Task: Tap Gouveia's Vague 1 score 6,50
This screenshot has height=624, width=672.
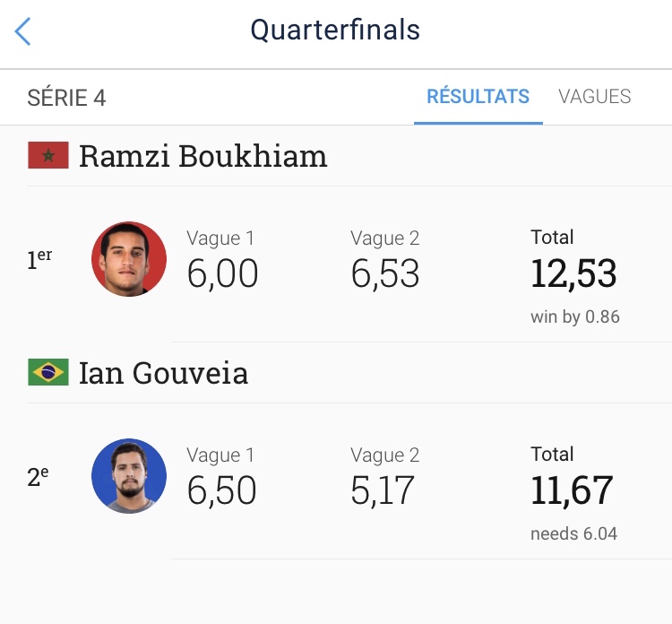Action: (221, 490)
